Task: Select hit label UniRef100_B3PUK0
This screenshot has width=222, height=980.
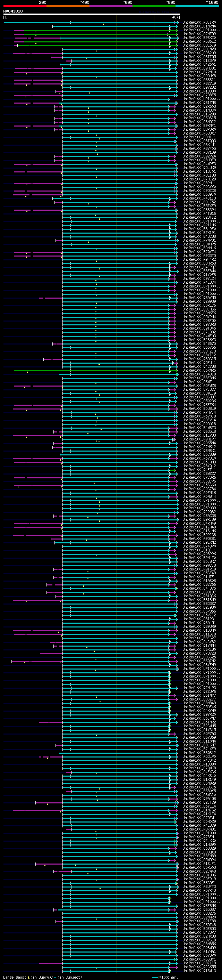Action: click(x=199, y=129)
